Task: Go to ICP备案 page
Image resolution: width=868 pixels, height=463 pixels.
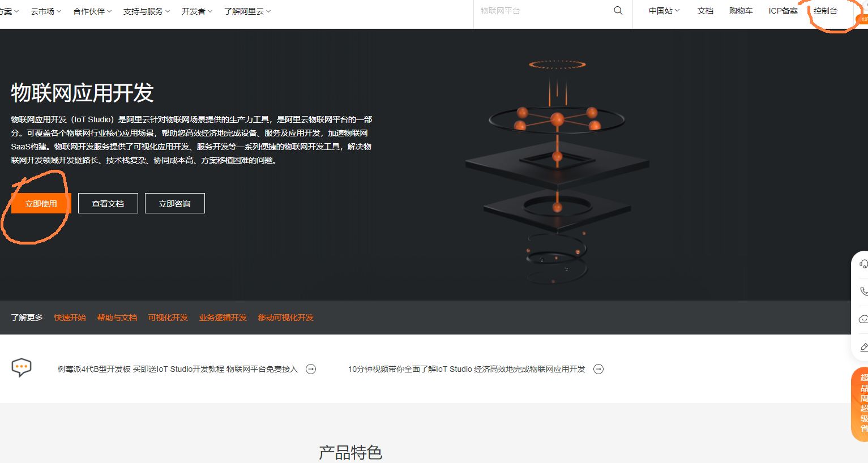Action: point(783,11)
